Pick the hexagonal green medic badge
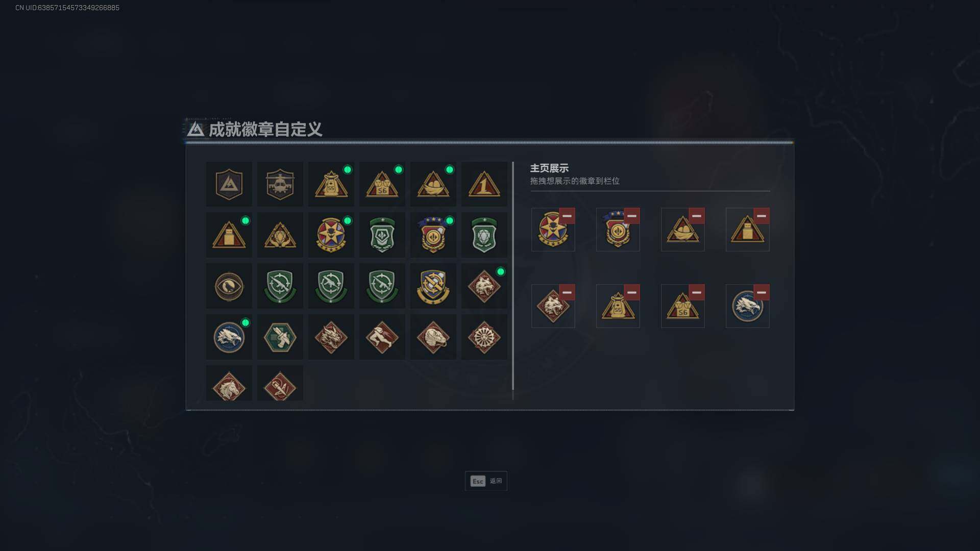The width and height of the screenshot is (980, 551). click(x=280, y=337)
